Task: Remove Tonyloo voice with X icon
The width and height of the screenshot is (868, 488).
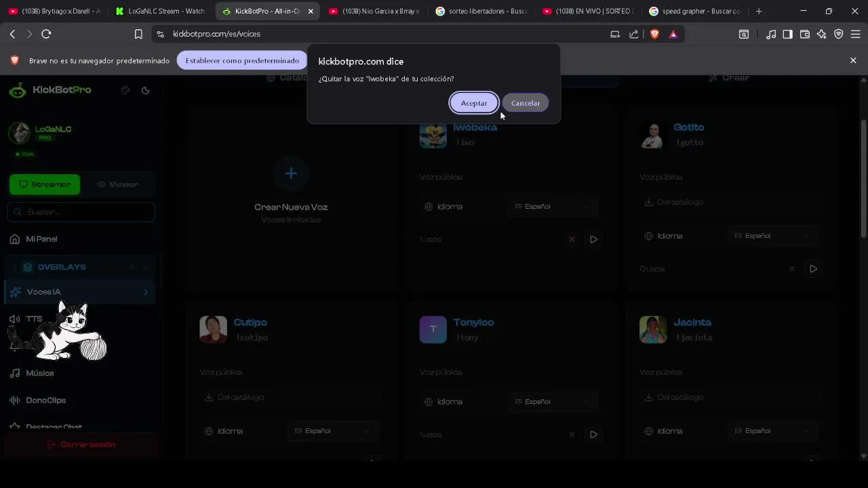Action: pos(572,434)
